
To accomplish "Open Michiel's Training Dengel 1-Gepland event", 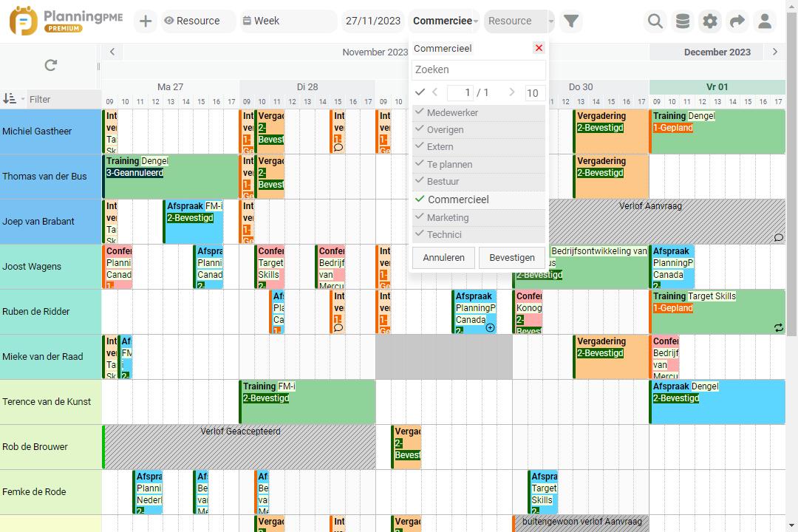I will click(717, 132).
